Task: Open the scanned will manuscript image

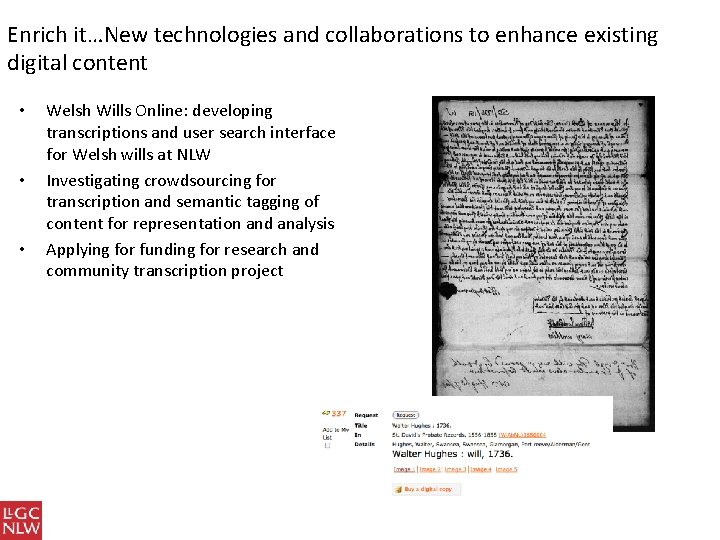Action: pos(543,263)
